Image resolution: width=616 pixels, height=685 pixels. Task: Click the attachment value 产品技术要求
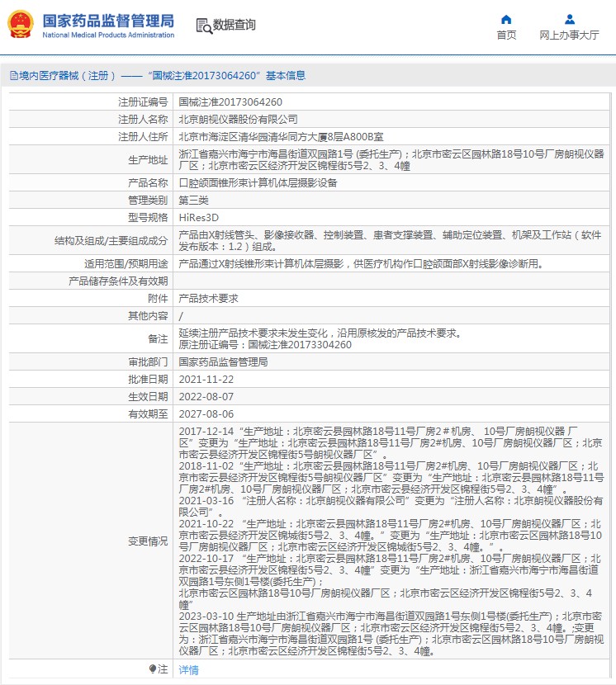(208, 299)
